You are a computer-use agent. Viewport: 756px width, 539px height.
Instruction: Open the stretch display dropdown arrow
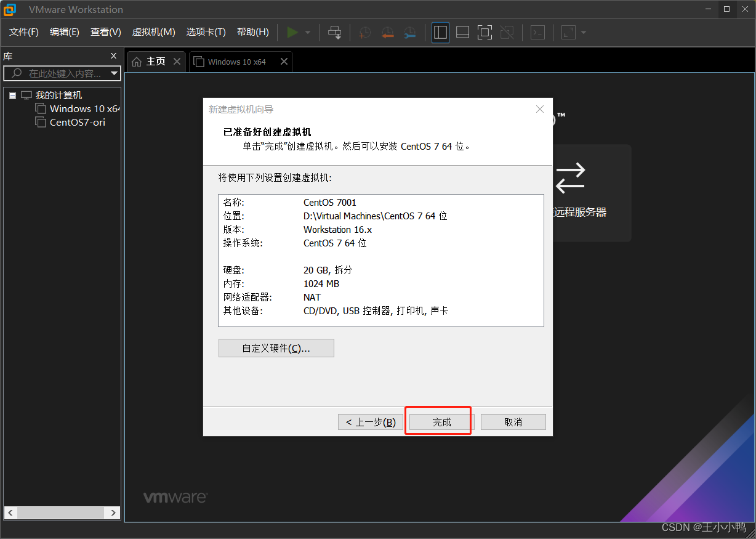[583, 33]
